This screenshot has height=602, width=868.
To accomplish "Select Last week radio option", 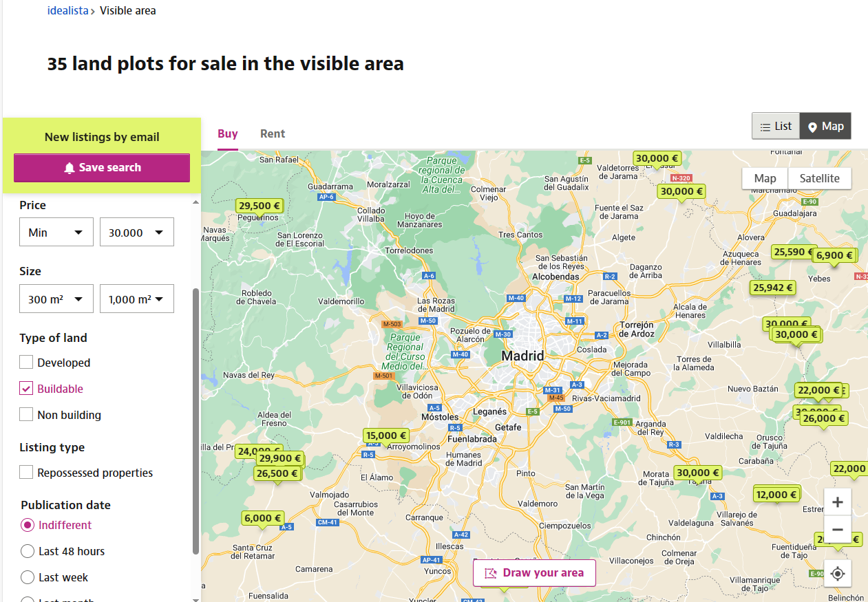I will pos(28,577).
